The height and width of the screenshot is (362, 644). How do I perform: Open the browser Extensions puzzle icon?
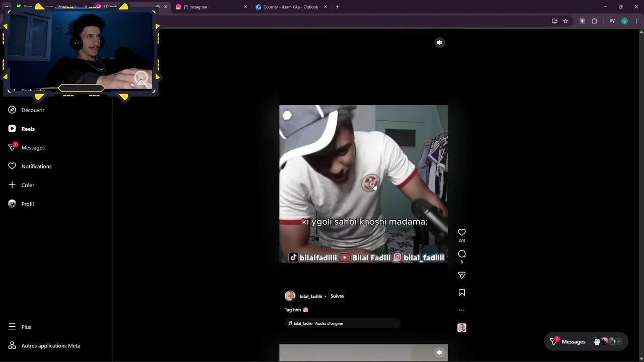click(x=594, y=21)
